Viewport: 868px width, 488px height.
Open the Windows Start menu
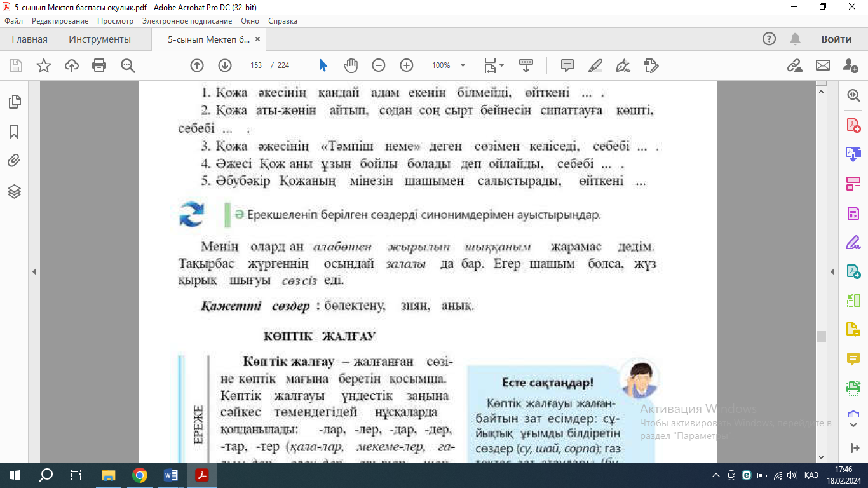[15, 475]
